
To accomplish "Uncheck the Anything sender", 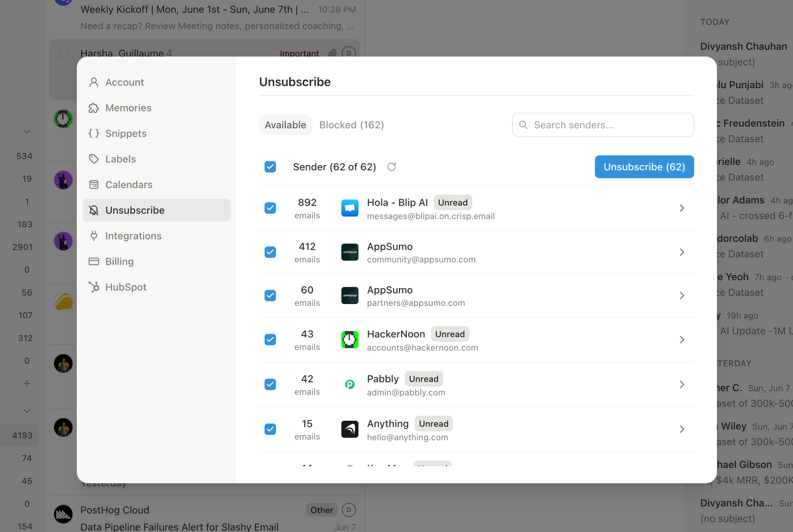I will pos(270,429).
